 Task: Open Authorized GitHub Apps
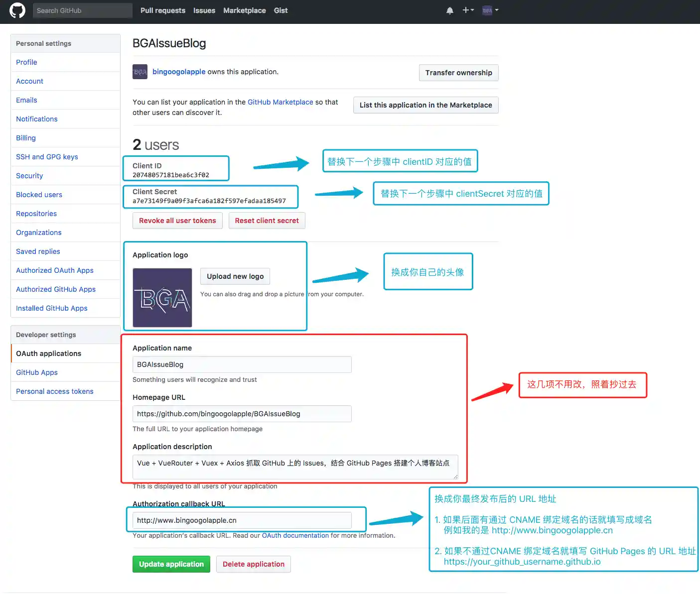tap(65, 289)
